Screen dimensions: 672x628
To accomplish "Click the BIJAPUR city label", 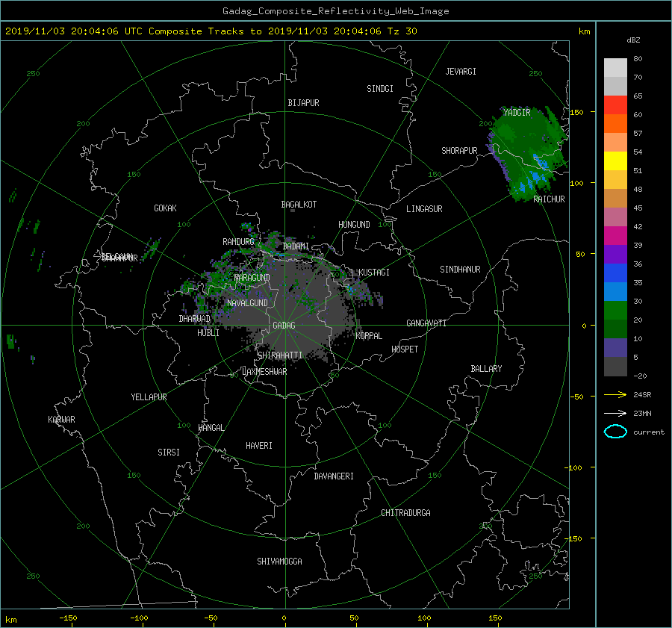I will pos(303,103).
